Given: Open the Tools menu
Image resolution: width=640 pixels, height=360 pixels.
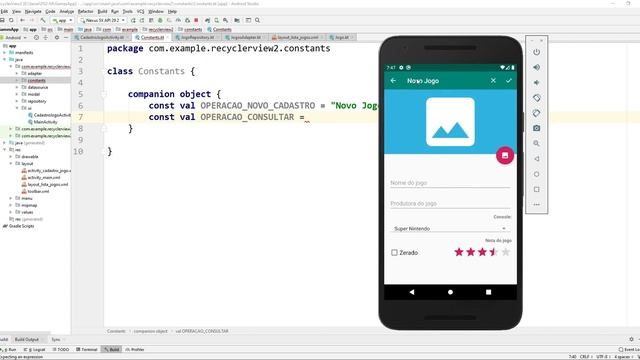Looking at the screenshot, I should pos(127,11).
